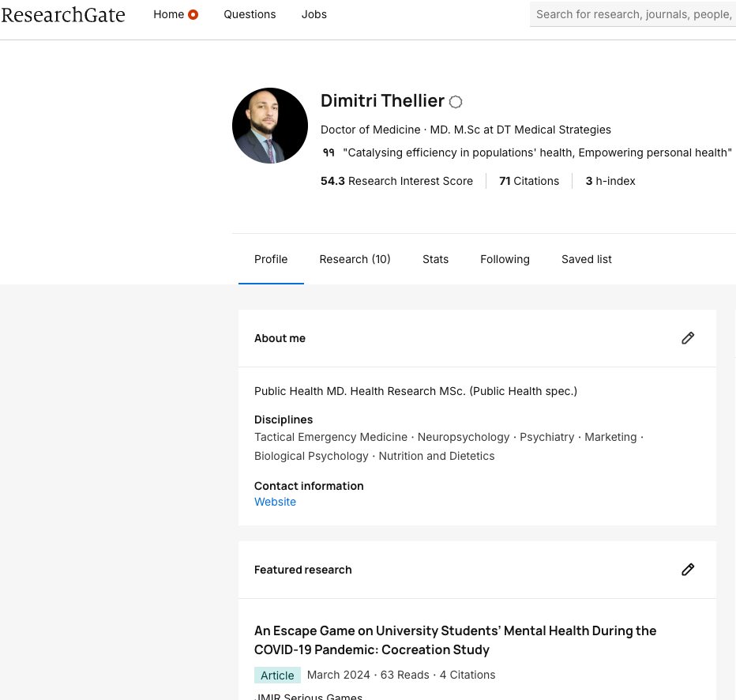Click the status circle beside Dimitri Thellier

coord(456,102)
